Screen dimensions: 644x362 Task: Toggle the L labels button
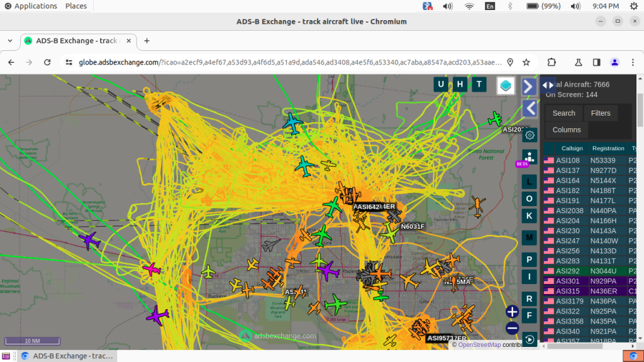530,182
